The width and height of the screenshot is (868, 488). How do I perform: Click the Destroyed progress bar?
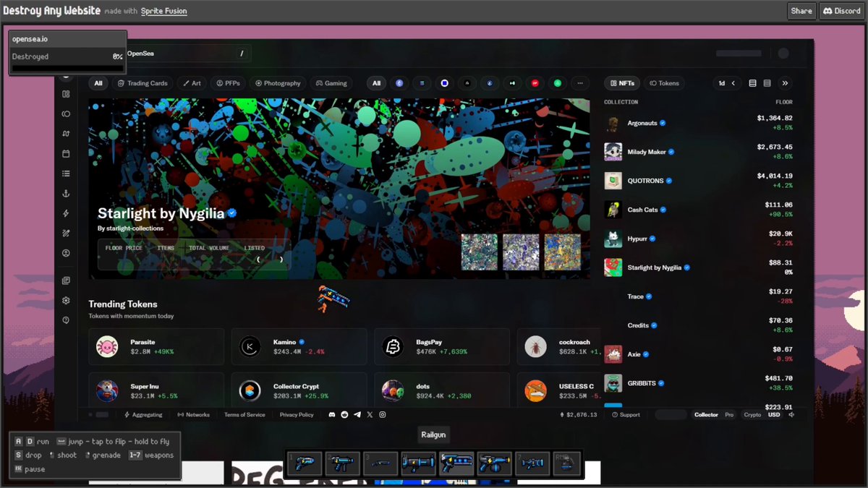coord(67,69)
